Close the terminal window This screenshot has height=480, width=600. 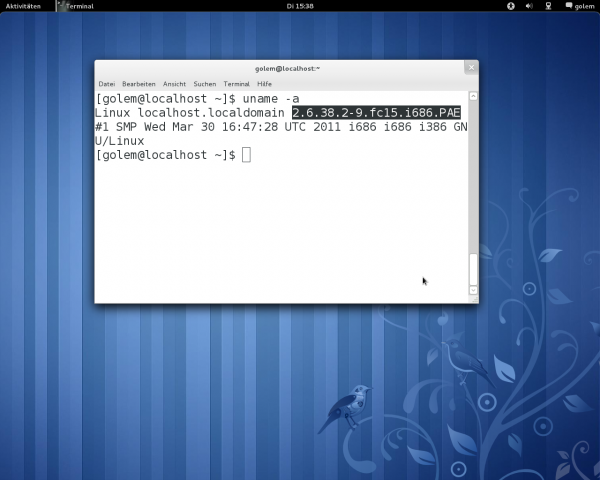pyautogui.click(x=471, y=68)
